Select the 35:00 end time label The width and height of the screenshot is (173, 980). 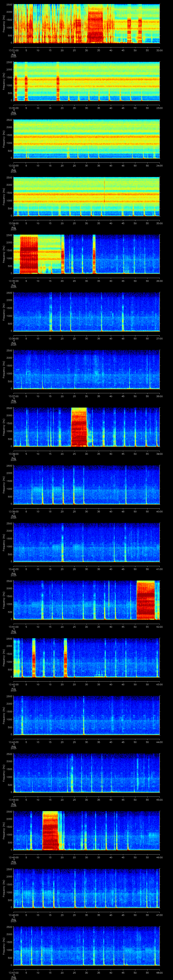click(x=160, y=223)
